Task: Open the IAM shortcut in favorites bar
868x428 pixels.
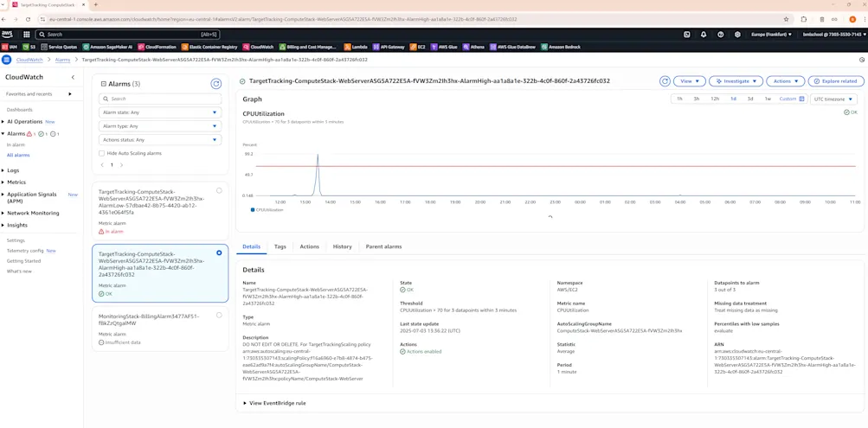Action: (10, 47)
